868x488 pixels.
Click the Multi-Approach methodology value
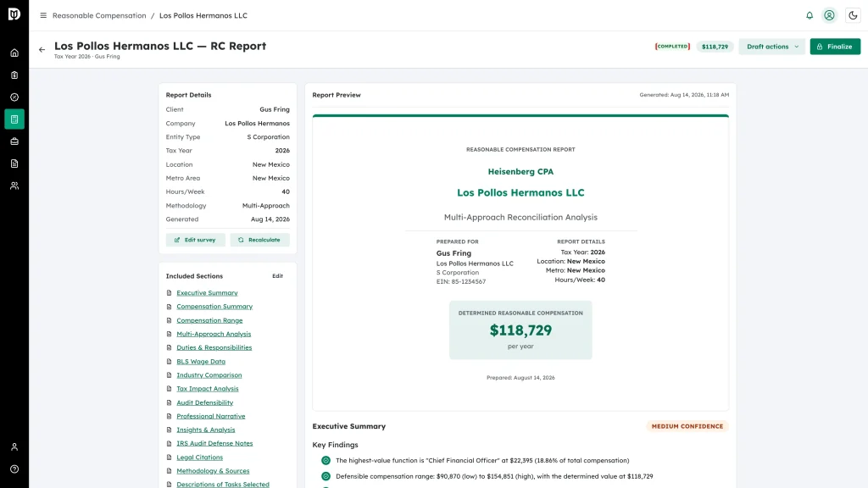click(265, 206)
